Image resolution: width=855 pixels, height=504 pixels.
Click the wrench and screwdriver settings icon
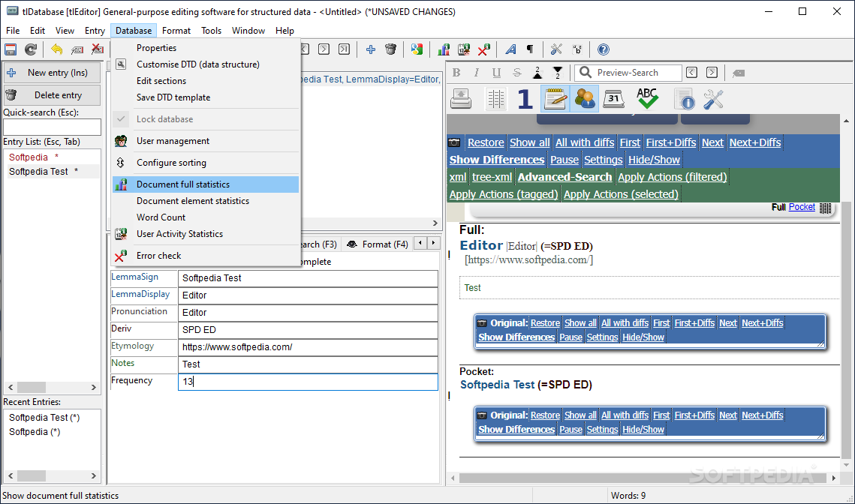point(713,98)
